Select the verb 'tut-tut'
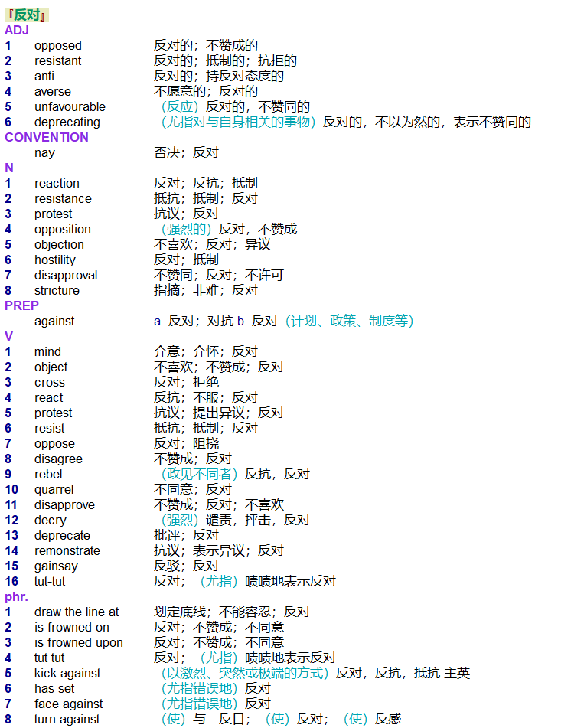 pyautogui.click(x=51, y=582)
